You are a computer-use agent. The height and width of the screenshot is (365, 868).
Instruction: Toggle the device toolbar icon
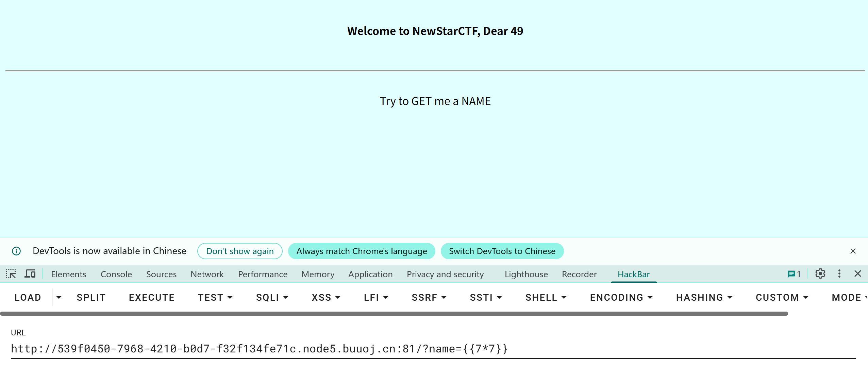point(30,274)
